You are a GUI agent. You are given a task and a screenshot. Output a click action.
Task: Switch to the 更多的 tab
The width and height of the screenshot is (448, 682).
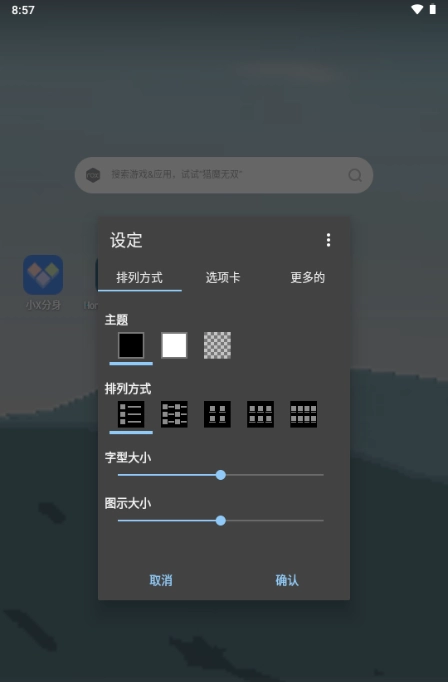click(308, 277)
